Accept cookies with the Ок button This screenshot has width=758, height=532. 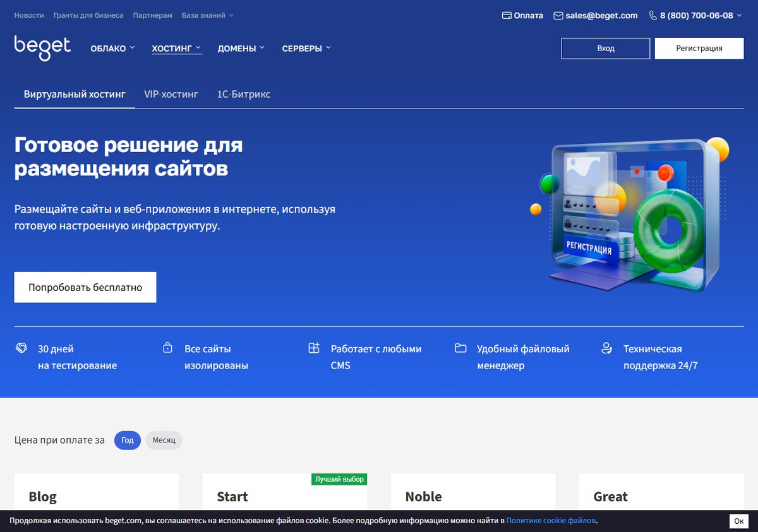pos(740,521)
